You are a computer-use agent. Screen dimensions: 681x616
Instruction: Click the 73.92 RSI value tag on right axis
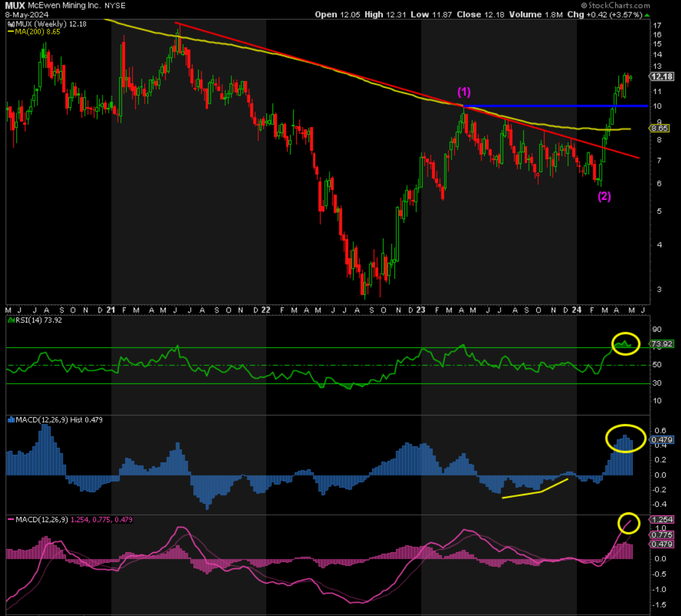(x=662, y=344)
